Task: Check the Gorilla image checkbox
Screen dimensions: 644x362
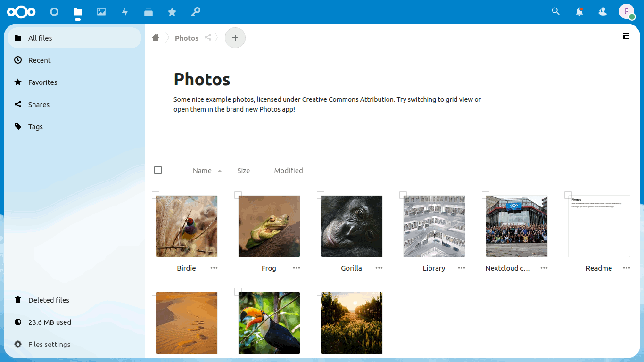Action: (x=321, y=195)
